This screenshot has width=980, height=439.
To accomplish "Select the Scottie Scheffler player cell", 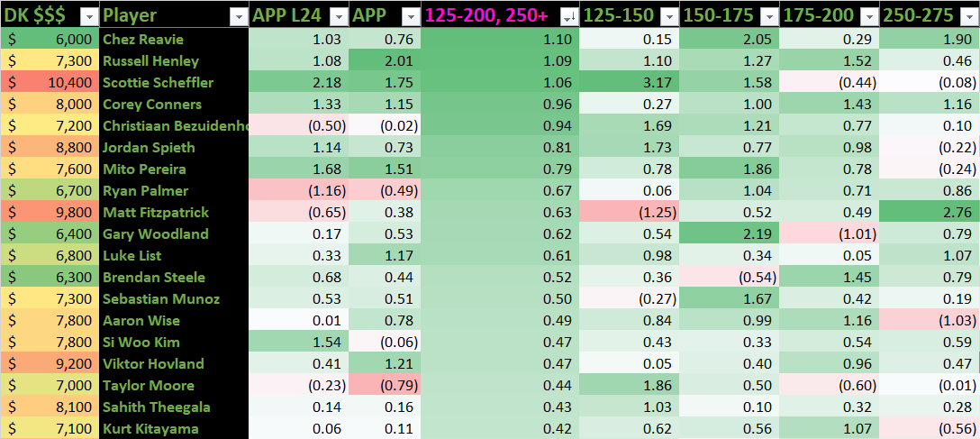I will click(x=174, y=83).
